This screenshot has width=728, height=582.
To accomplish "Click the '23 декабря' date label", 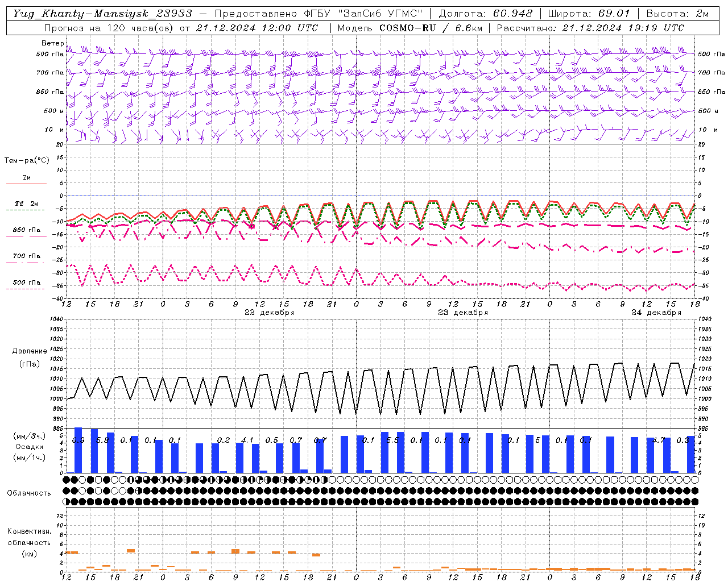I will tap(463, 313).
